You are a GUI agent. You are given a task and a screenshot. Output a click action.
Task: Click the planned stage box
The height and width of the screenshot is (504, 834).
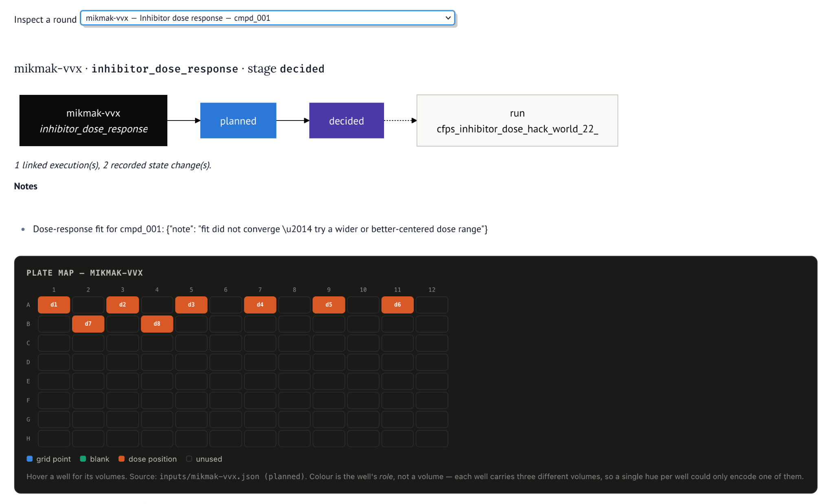click(238, 121)
